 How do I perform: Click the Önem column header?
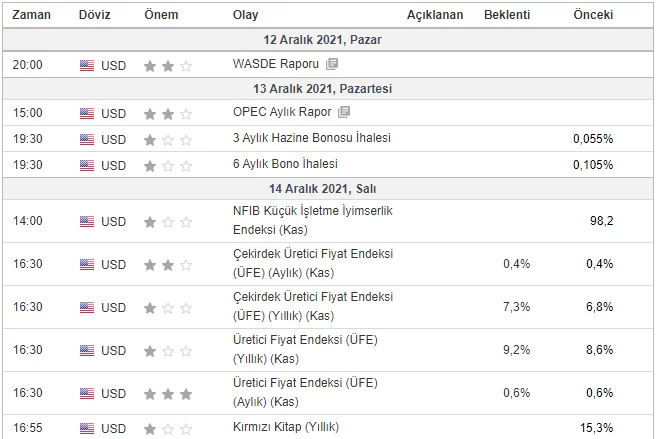(161, 15)
